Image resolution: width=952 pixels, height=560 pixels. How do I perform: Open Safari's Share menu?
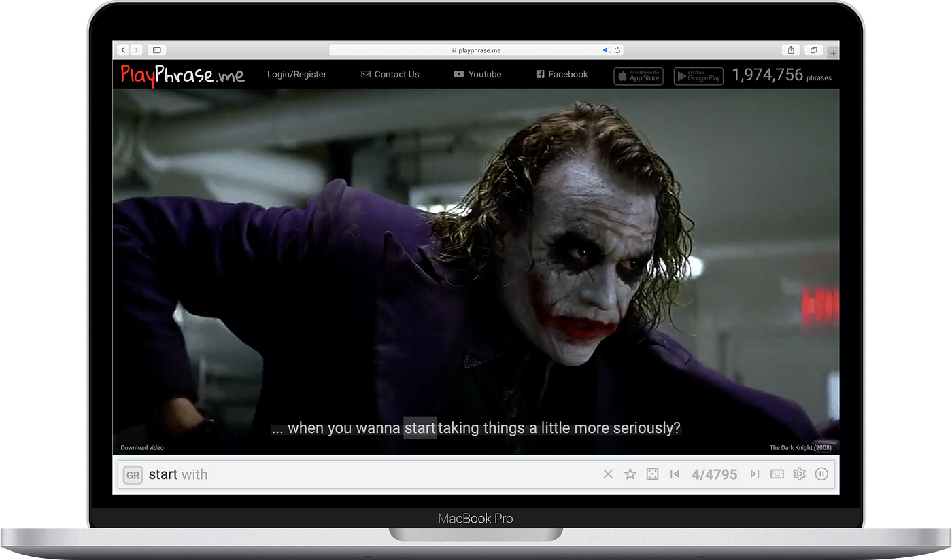[x=791, y=50]
